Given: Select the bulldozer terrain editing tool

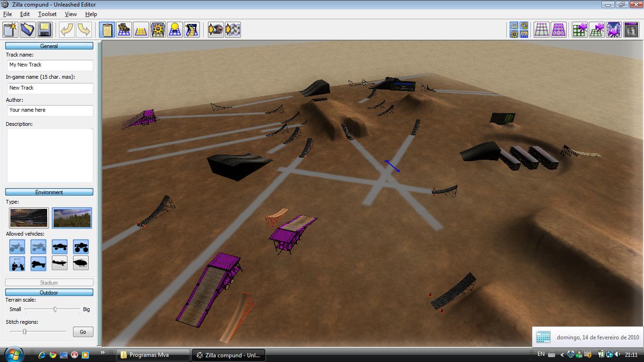Looking at the screenshot, I should click(x=124, y=30).
